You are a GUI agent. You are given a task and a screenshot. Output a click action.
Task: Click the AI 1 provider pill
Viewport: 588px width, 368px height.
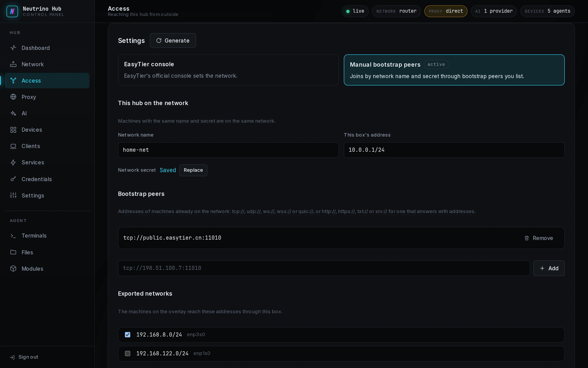click(x=494, y=11)
